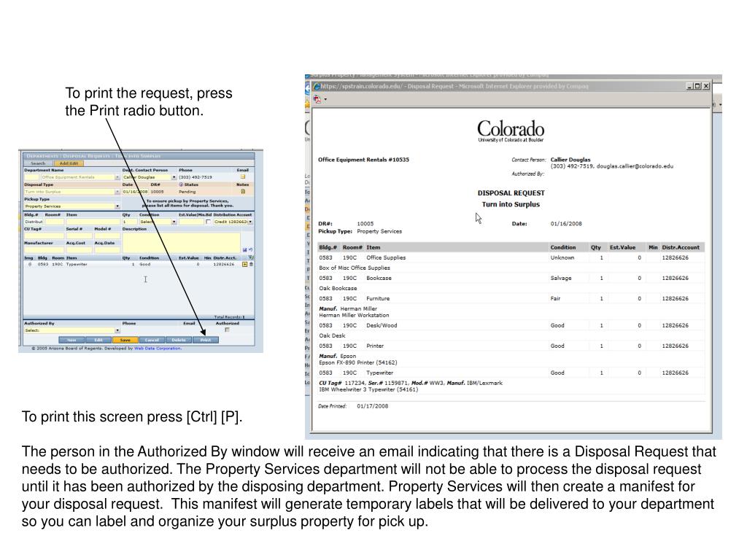747x560 pixels.
Task: Click the Bldg.# field showing Distribut
Action: coord(34,222)
